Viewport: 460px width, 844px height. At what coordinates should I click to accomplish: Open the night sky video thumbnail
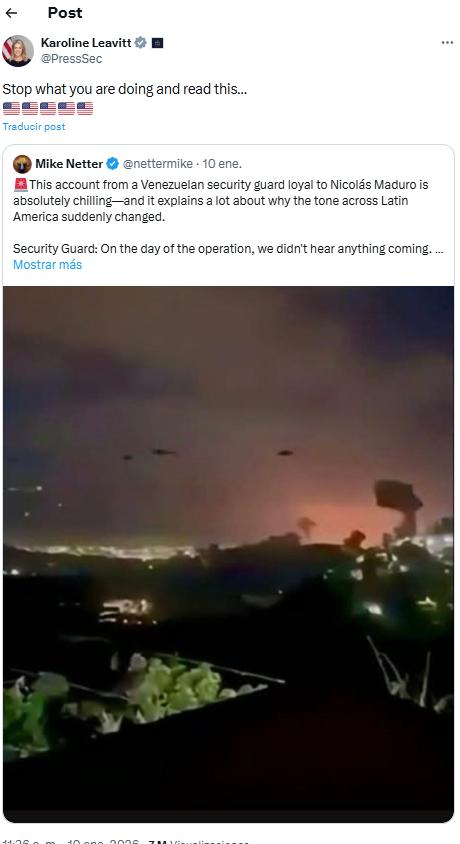click(x=229, y=553)
